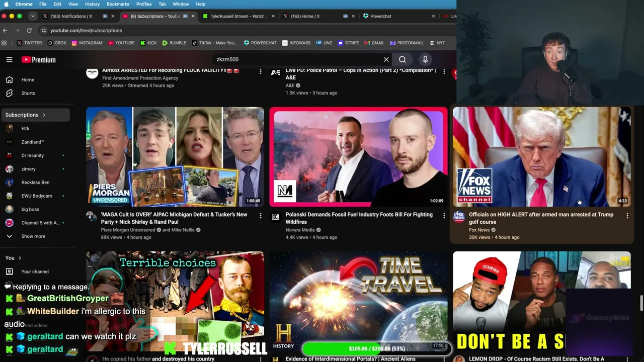Open the Chrome apps grid in bookmarks bar
This screenshot has width=644, height=362.
click(4, 43)
